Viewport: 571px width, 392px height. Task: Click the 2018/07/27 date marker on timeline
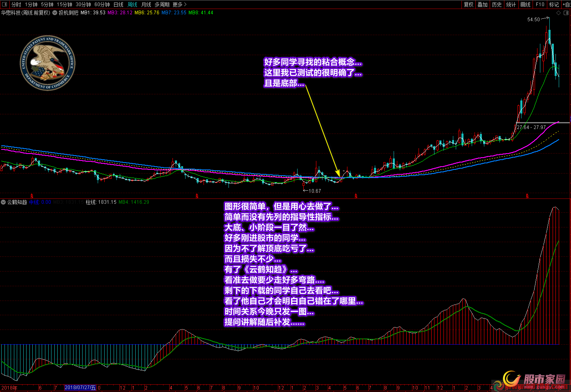(80, 388)
